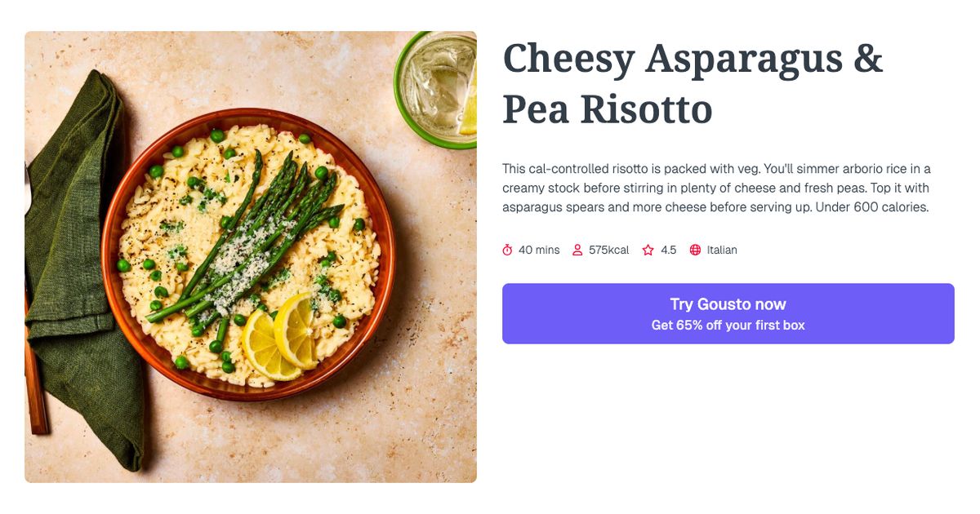Select the nutrition icon next to 575kcal

click(x=578, y=250)
